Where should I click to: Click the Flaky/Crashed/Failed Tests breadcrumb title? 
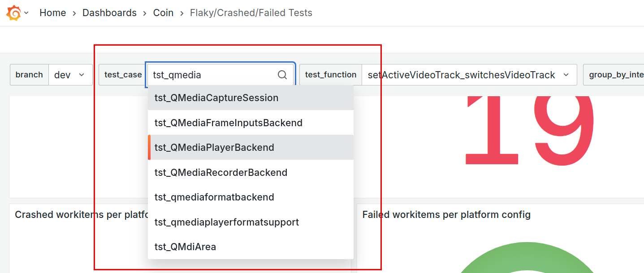click(x=251, y=13)
